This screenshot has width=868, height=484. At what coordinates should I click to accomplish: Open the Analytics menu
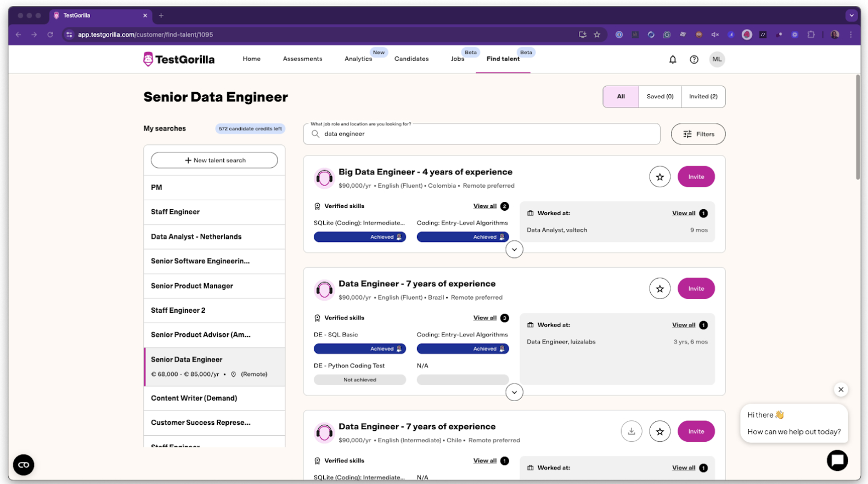pos(358,59)
